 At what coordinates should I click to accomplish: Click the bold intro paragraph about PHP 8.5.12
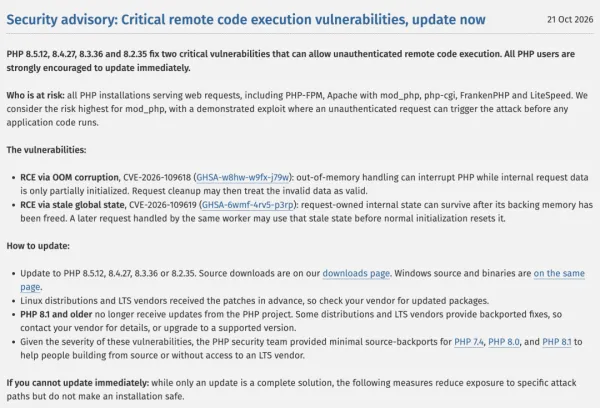pos(290,61)
